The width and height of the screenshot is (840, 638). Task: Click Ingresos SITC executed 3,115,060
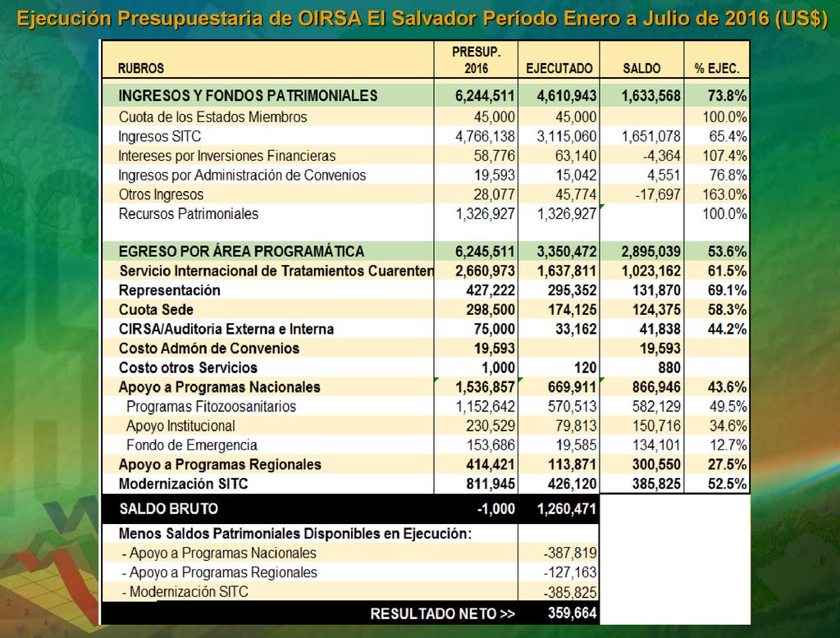pyautogui.click(x=566, y=137)
